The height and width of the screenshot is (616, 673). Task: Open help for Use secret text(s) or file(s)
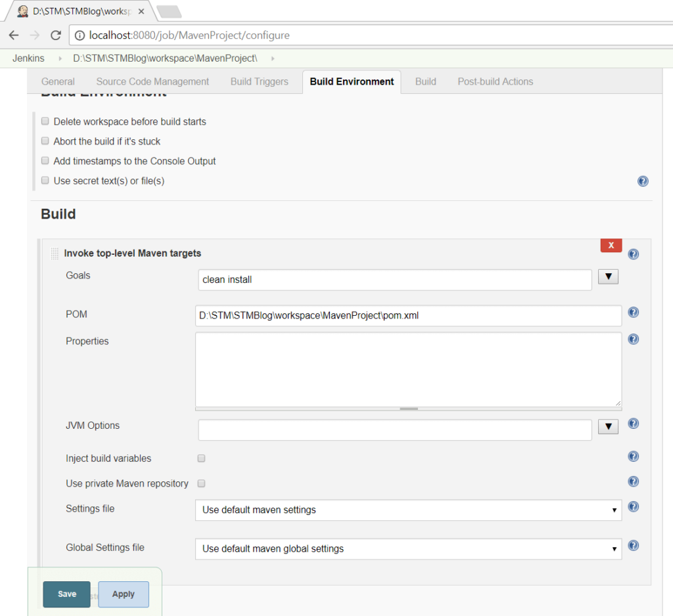click(x=643, y=181)
